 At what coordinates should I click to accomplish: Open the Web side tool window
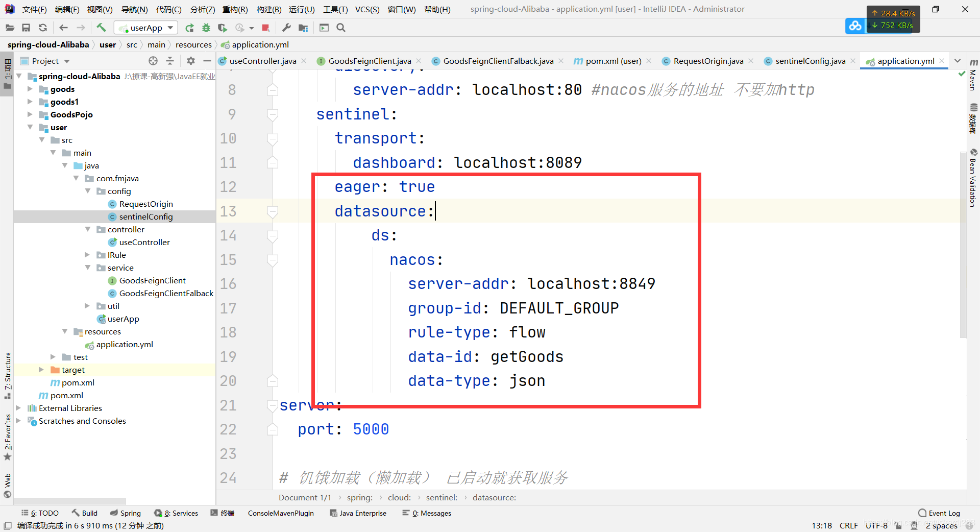[x=8, y=486]
